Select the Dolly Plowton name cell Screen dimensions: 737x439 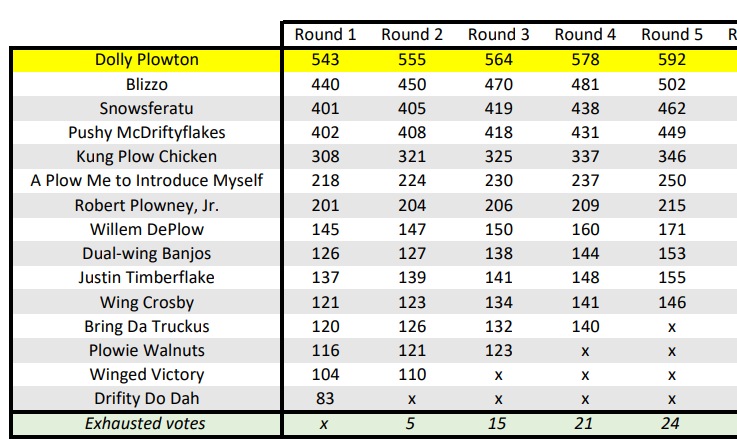click(x=147, y=60)
